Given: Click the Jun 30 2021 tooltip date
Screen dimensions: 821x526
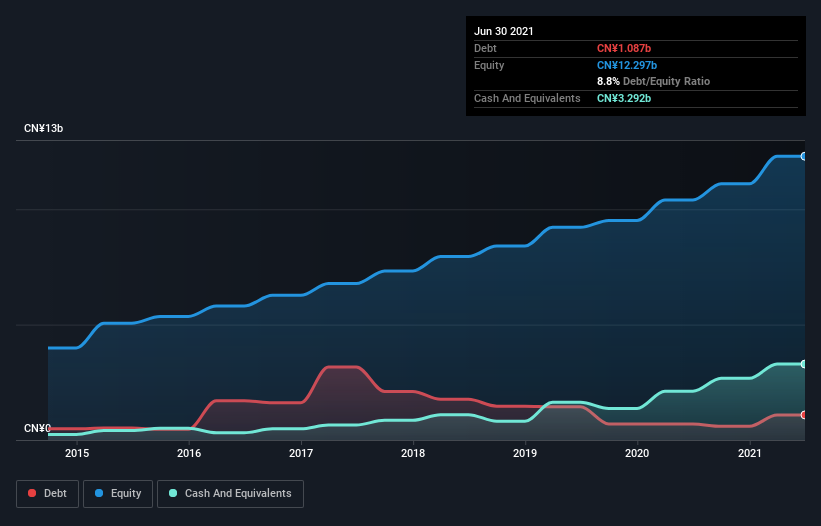Looking at the screenshot, I should (504, 31).
